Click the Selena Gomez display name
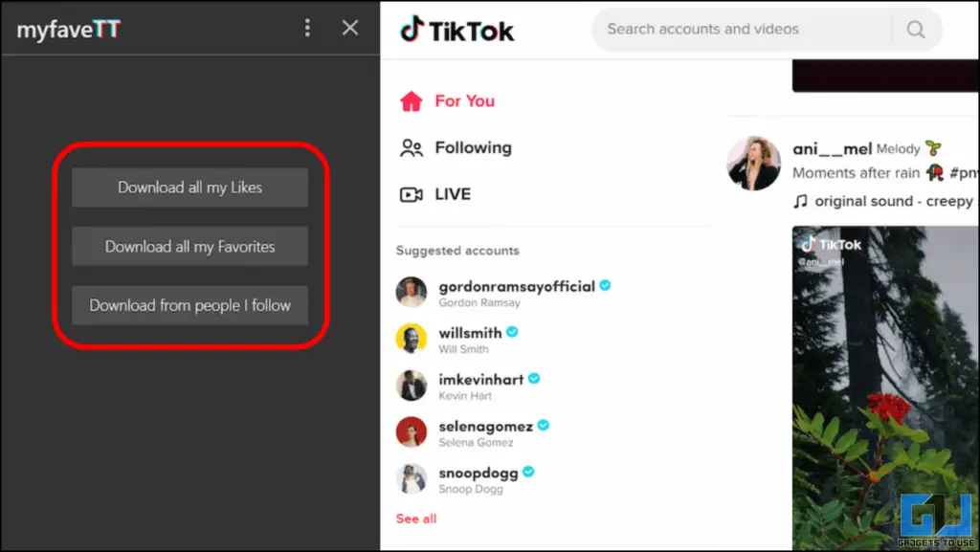This screenshot has height=552, width=980. coord(476,443)
